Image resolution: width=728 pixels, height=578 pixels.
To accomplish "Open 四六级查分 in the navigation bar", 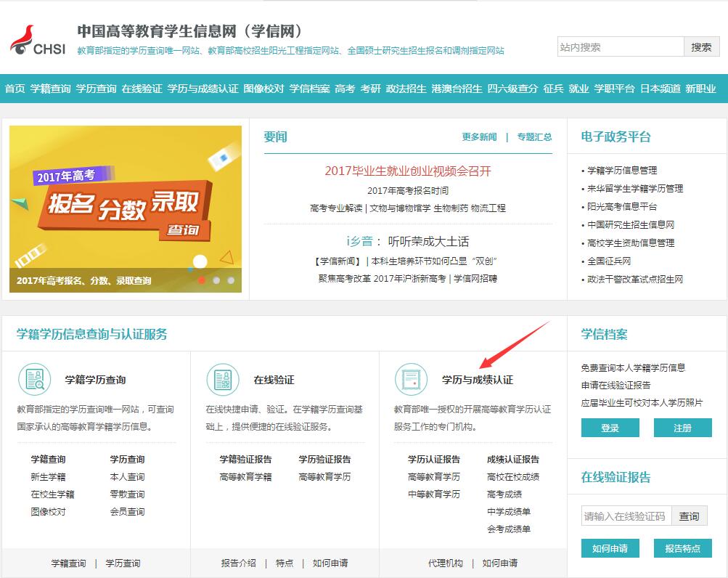I will pyautogui.click(x=512, y=89).
